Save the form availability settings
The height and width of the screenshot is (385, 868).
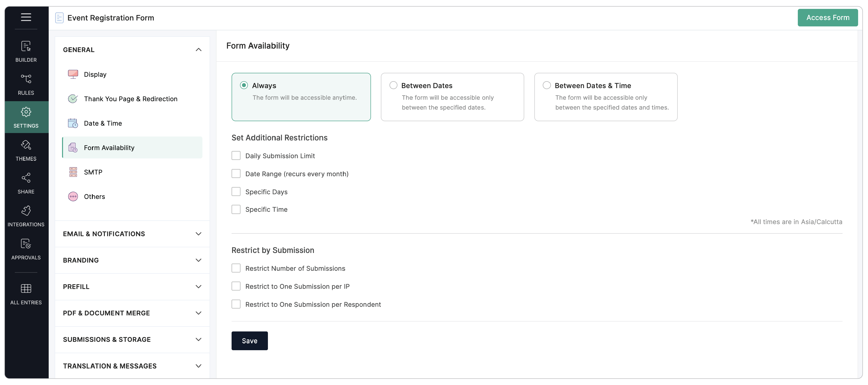pos(249,341)
